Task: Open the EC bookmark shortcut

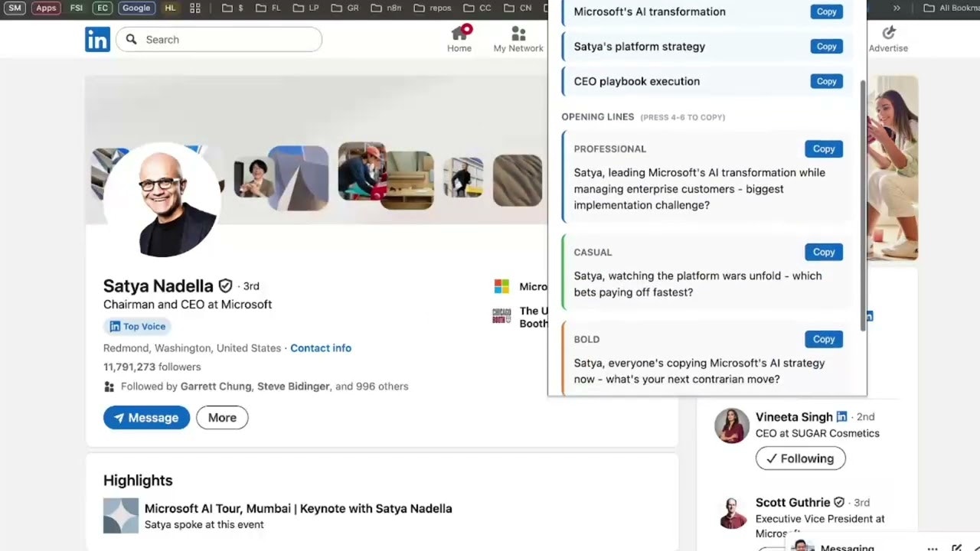Action: coord(103,8)
